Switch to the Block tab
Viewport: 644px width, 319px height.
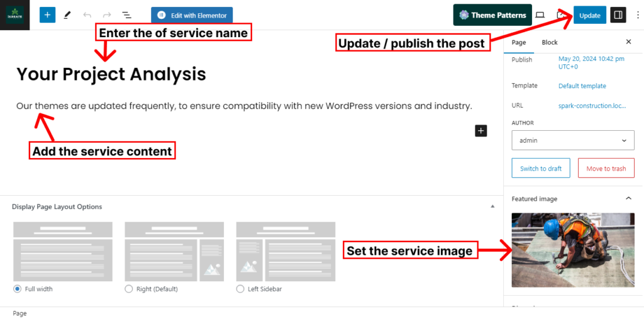click(549, 42)
